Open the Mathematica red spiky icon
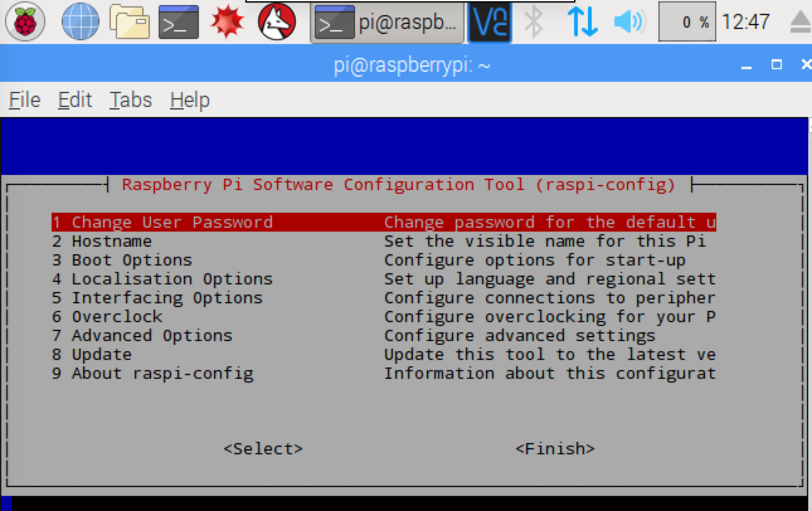Screen dimensions: 812x511 (x=227, y=22)
